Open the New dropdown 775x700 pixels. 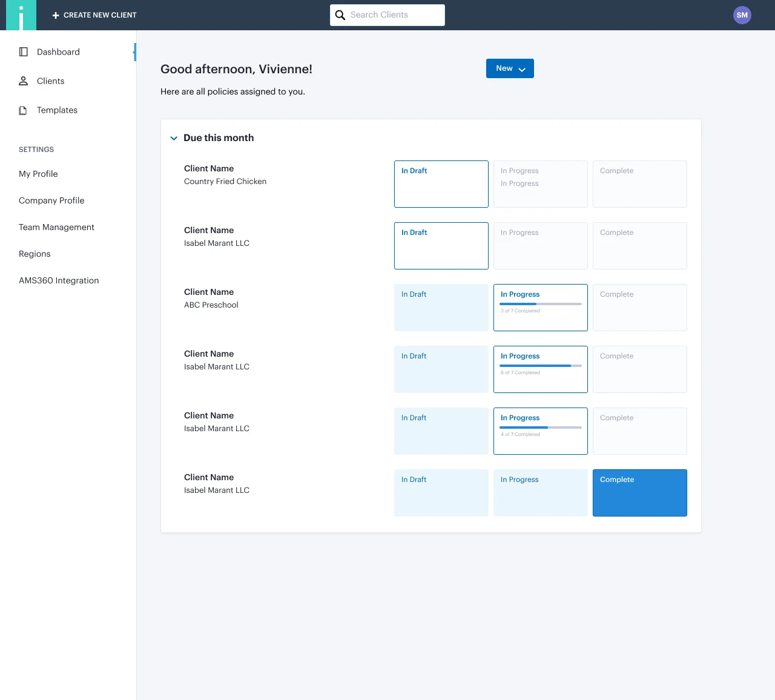(x=509, y=68)
